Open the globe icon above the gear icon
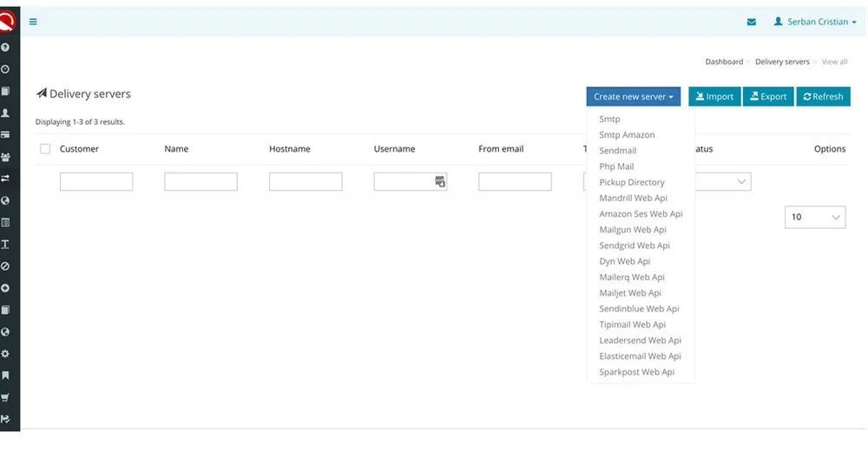Image resolution: width=868 pixels, height=451 pixels. [5, 332]
